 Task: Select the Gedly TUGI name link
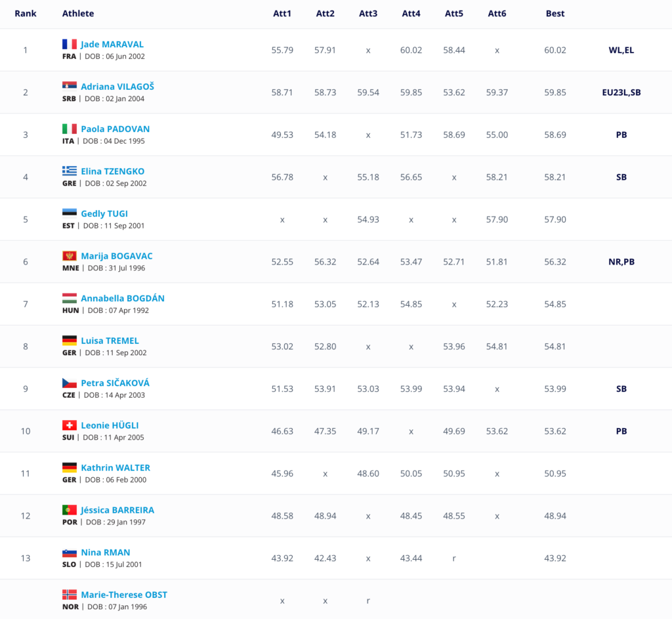tap(104, 213)
